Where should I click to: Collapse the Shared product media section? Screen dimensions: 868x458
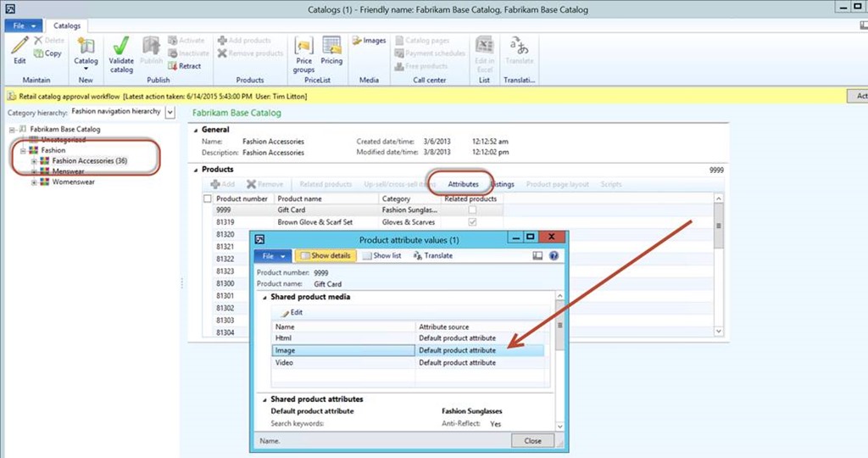[264, 297]
